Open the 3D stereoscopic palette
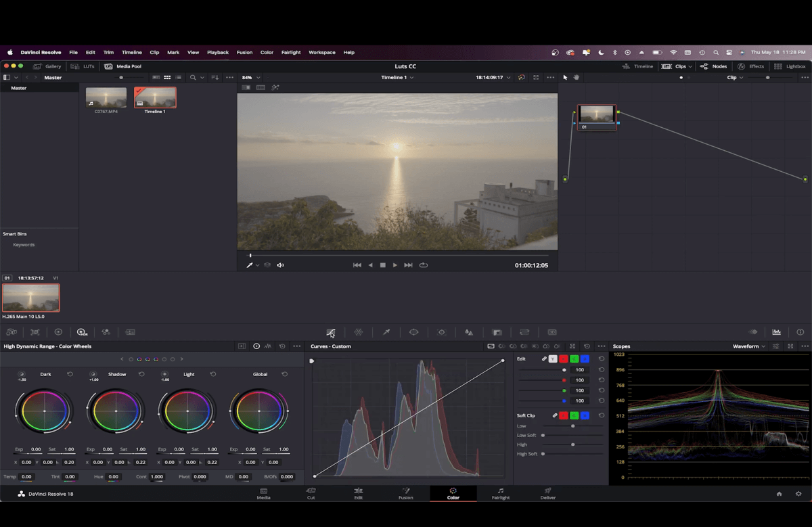Viewport: 812px width, 527px height. pos(552,332)
